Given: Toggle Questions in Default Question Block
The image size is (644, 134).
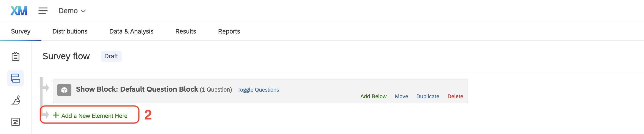Looking at the screenshot, I should (258, 90).
